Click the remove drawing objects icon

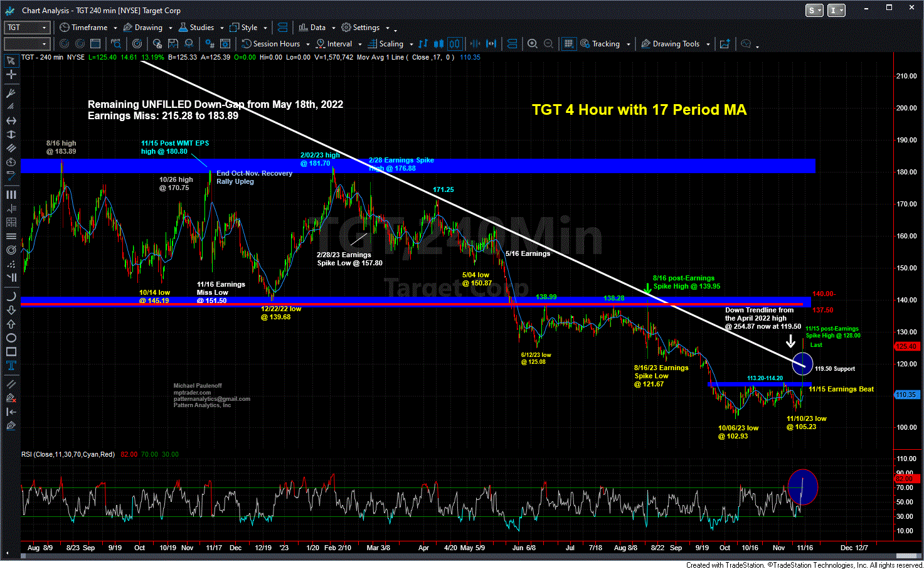pyautogui.click(x=11, y=398)
